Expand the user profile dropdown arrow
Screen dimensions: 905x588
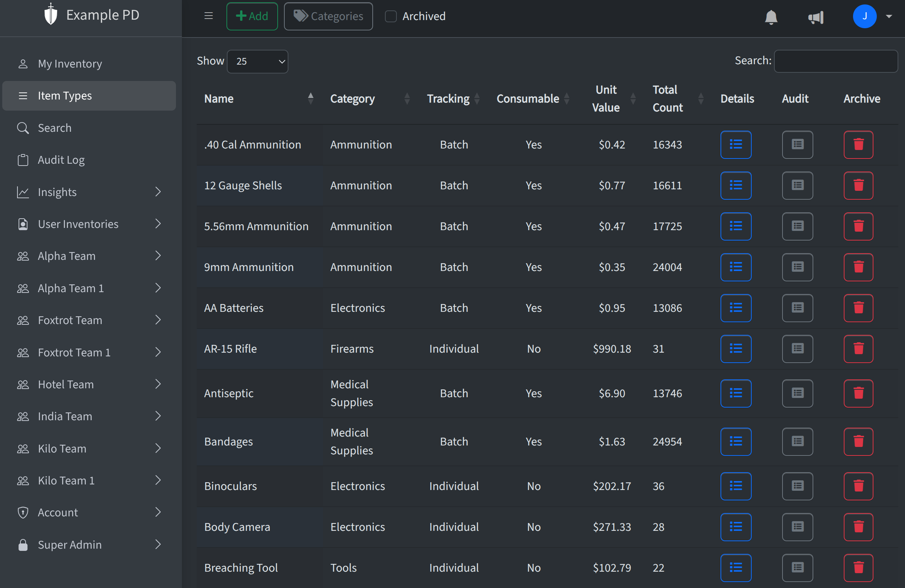889,16
